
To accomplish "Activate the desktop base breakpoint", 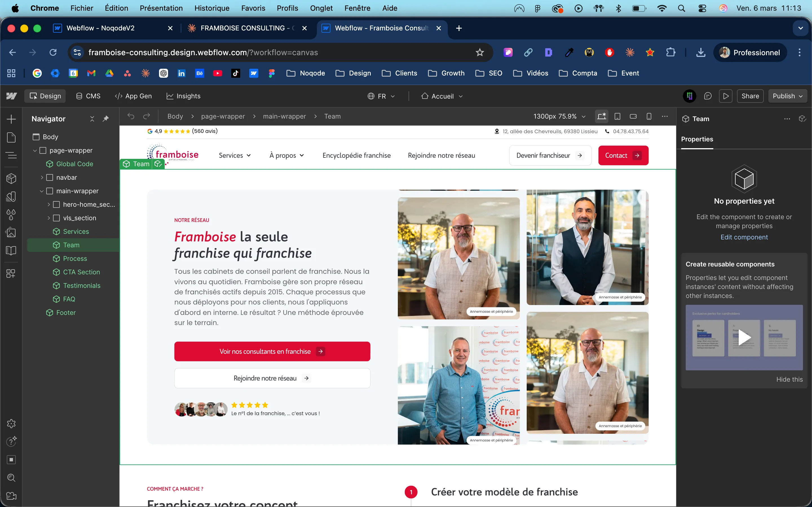I will click(602, 116).
